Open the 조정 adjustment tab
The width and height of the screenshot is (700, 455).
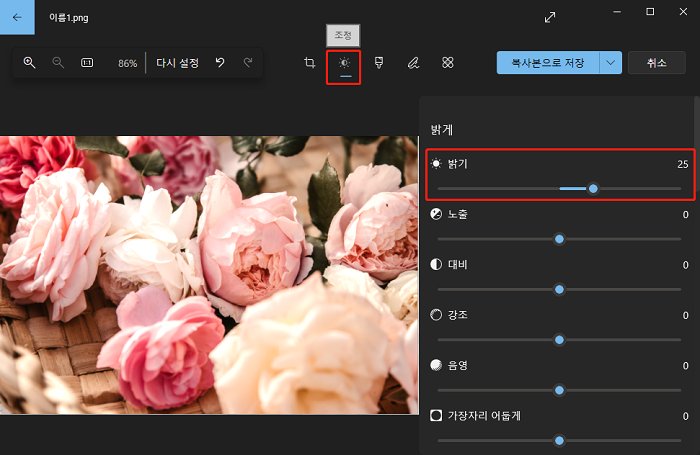344,63
